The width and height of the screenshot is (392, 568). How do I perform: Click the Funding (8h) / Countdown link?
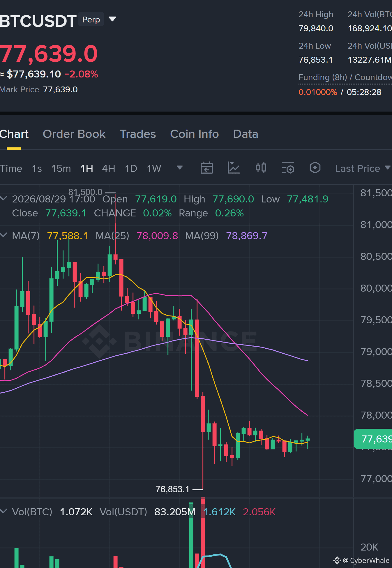(345, 77)
